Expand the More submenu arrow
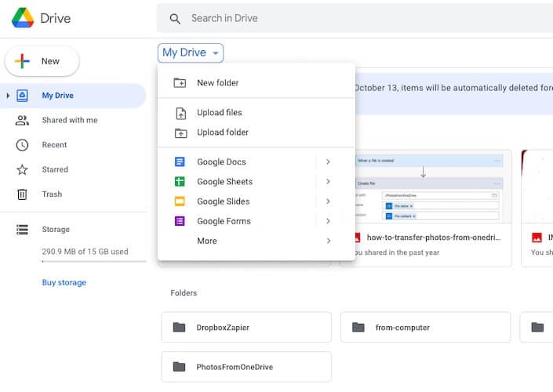 [x=328, y=241]
